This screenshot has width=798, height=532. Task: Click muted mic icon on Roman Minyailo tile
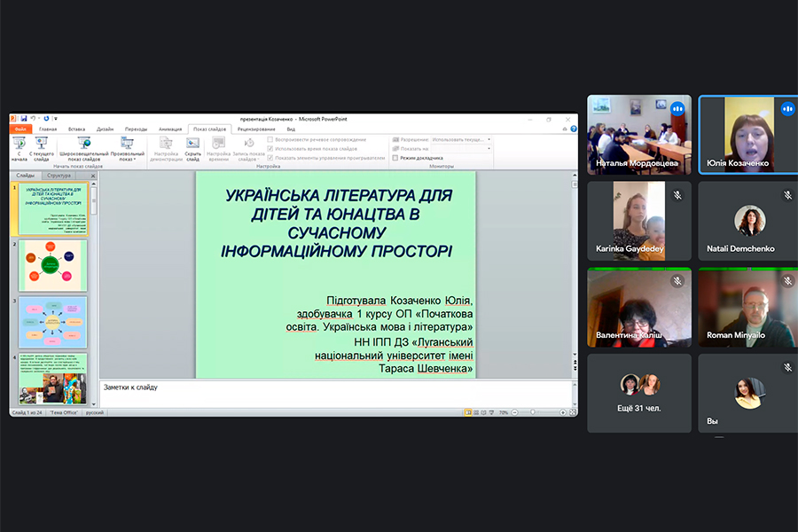click(x=788, y=281)
